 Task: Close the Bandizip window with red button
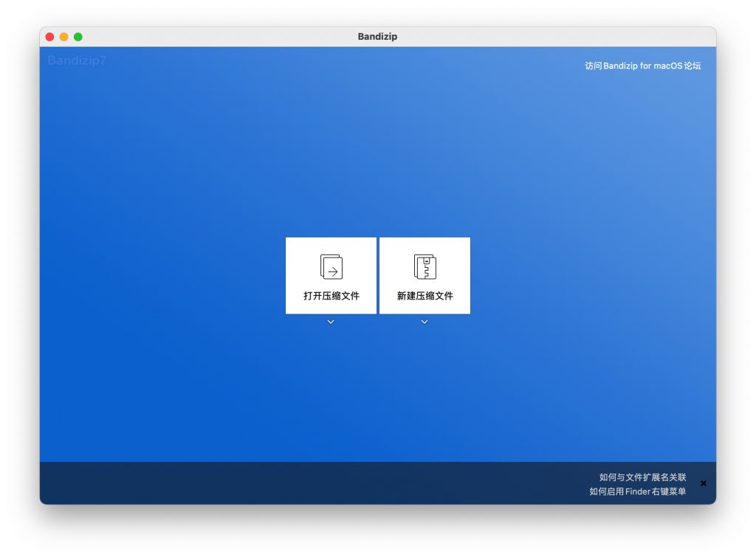point(49,37)
